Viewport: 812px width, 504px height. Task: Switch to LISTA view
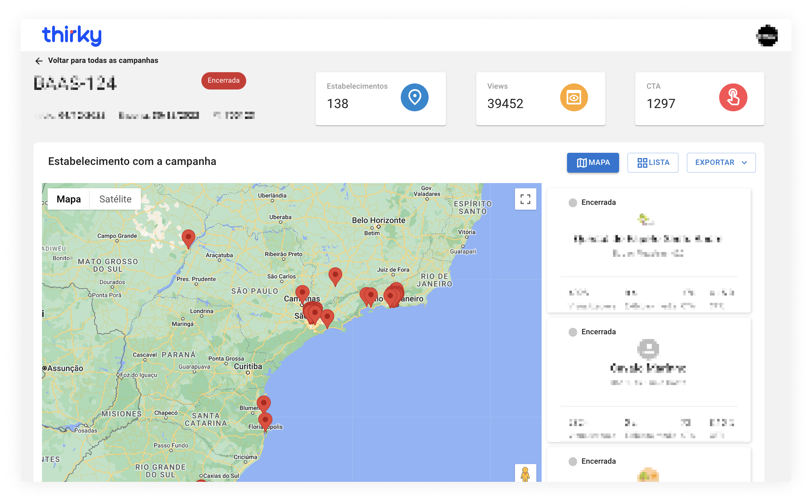click(x=653, y=162)
